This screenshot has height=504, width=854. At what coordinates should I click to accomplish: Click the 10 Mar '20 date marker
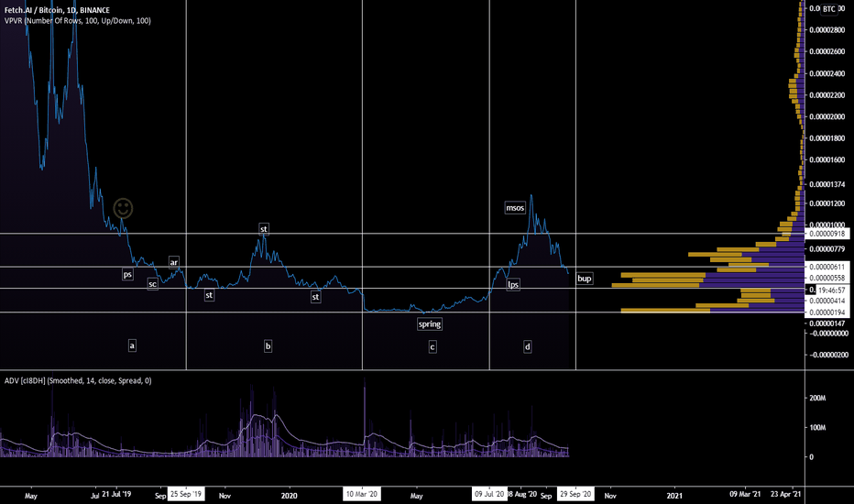362,494
